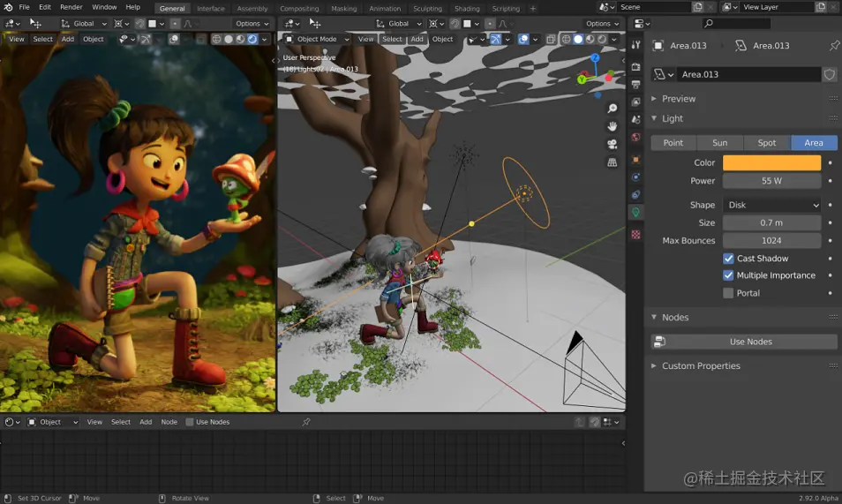Set light type to Sun
Screen dimensions: 842x504
point(719,142)
